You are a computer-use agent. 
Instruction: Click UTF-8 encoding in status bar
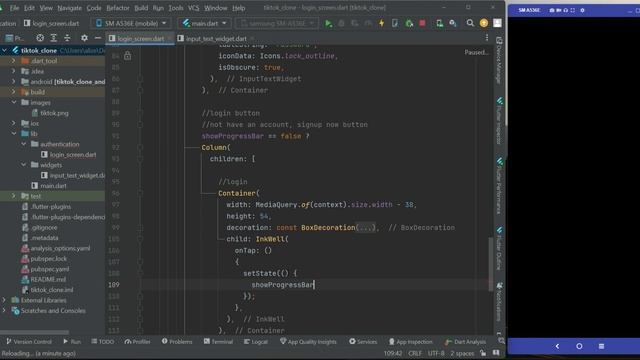436,353
